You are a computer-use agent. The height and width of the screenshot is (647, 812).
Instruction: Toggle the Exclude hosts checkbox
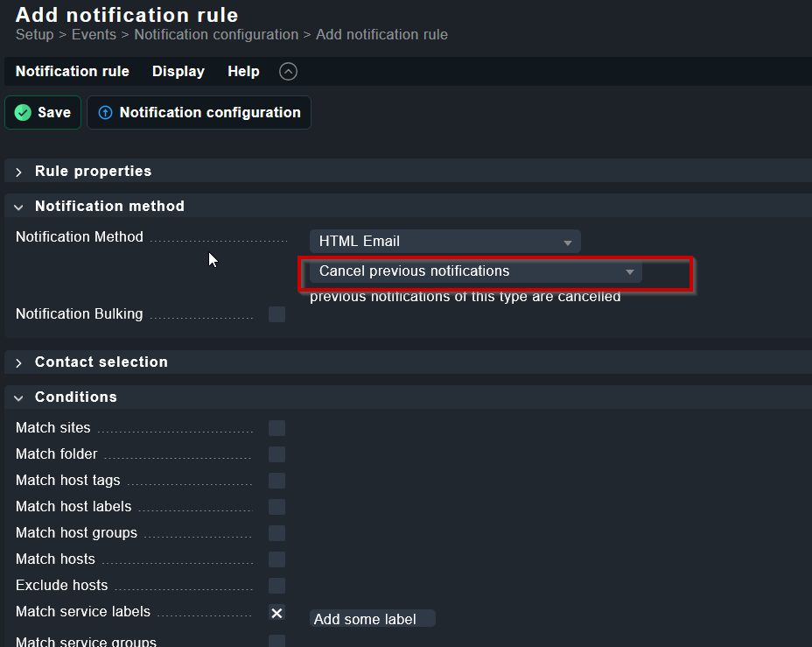[x=276, y=586]
